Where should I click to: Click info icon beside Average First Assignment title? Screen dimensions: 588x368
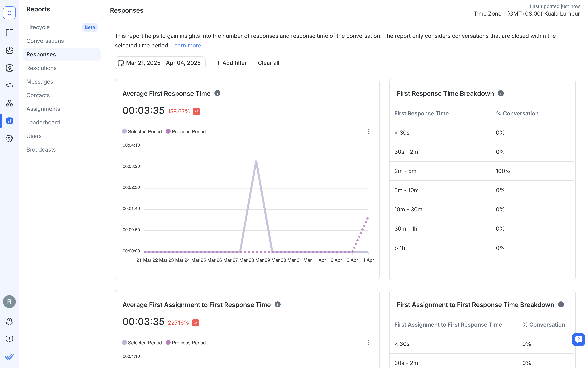pyautogui.click(x=277, y=304)
